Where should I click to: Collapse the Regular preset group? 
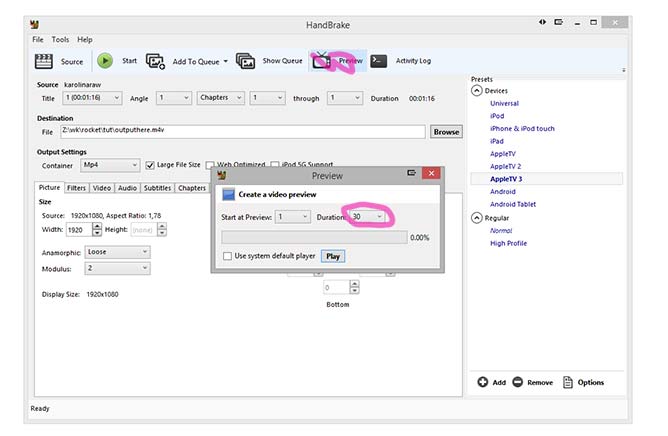pyautogui.click(x=477, y=218)
